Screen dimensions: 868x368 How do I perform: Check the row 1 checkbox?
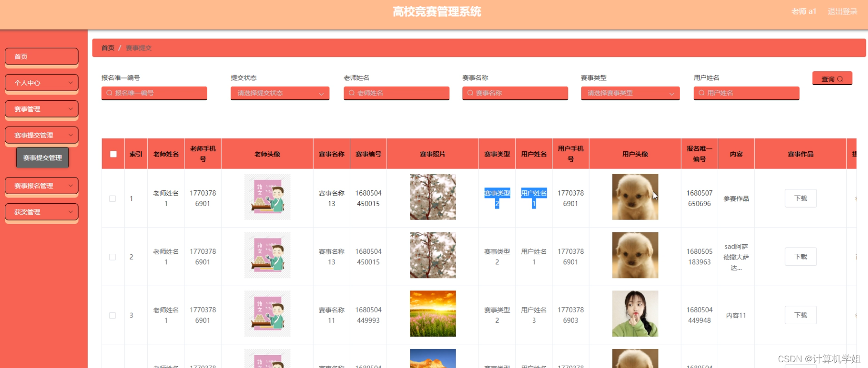[x=112, y=198]
